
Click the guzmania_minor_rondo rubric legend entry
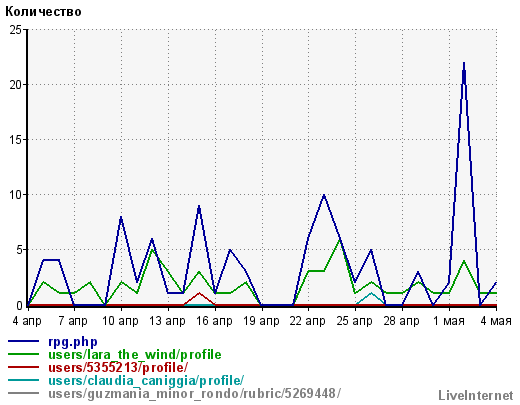[x=195, y=393]
